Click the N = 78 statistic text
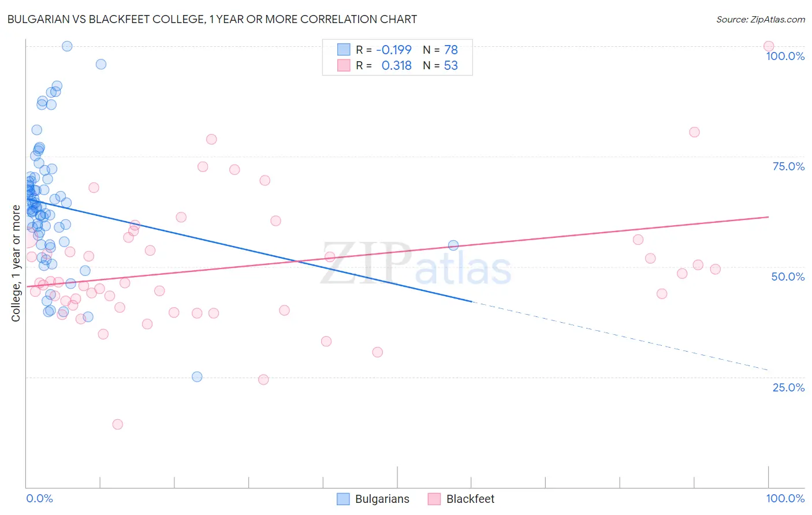 440,50
